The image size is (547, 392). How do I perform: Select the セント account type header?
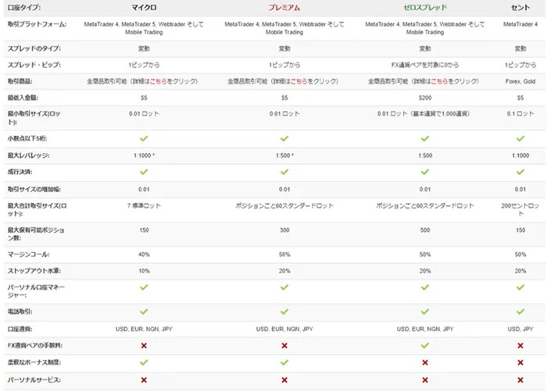[520, 8]
